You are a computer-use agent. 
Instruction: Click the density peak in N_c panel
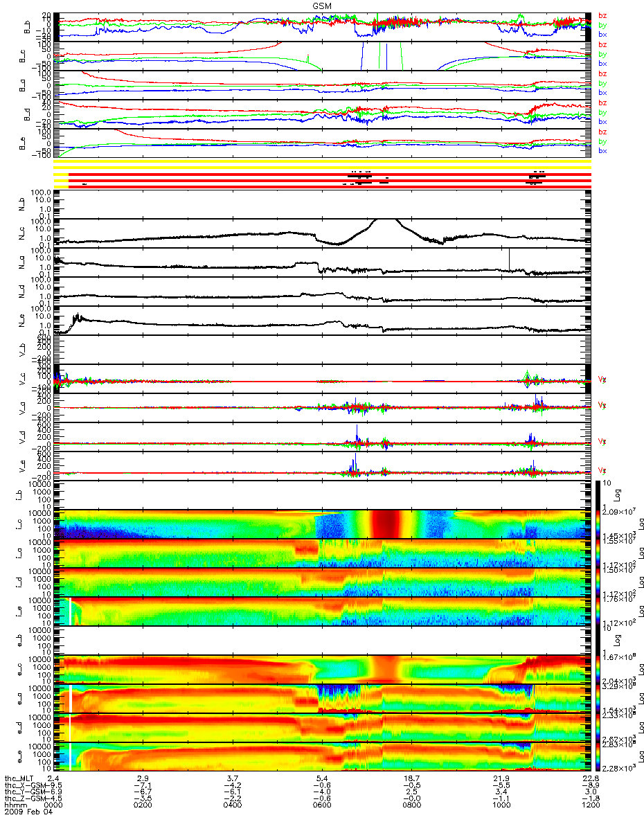click(x=385, y=221)
